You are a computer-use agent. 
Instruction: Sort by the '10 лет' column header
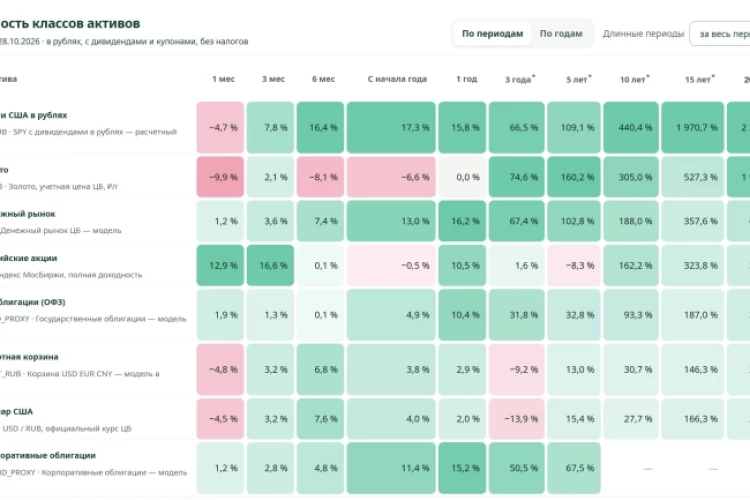[x=634, y=79]
